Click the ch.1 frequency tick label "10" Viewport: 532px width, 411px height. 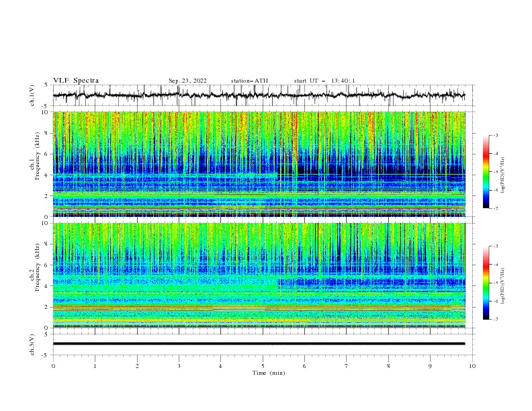point(45,112)
